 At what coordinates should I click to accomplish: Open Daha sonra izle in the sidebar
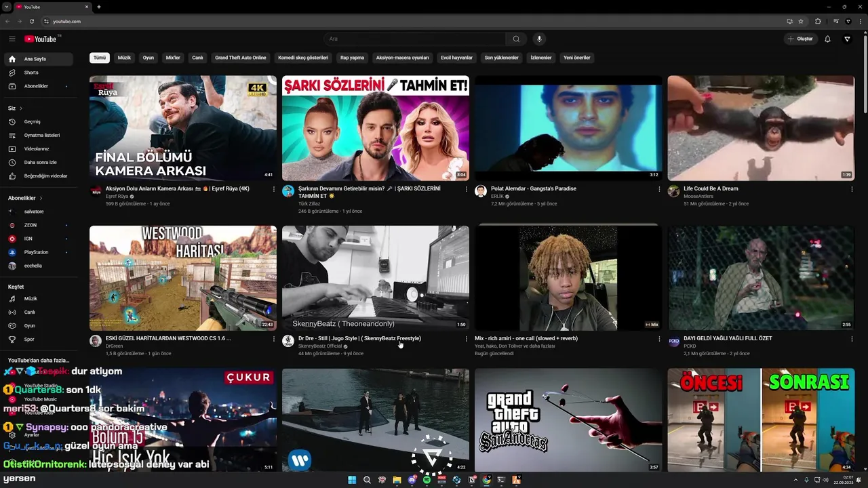(38, 163)
